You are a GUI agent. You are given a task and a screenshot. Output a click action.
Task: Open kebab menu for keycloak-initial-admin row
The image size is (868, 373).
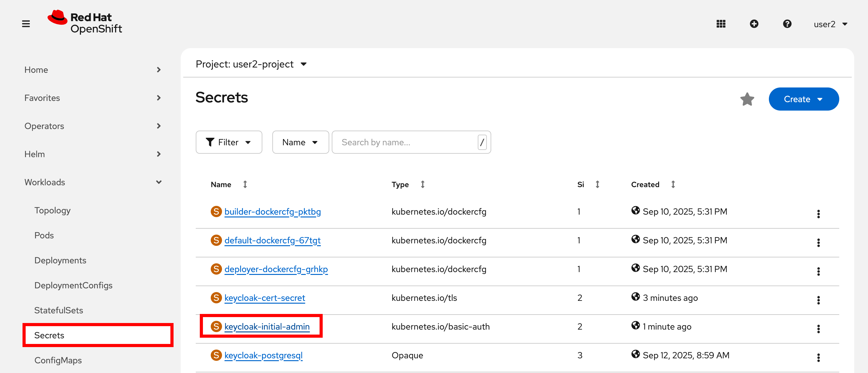pyautogui.click(x=818, y=329)
